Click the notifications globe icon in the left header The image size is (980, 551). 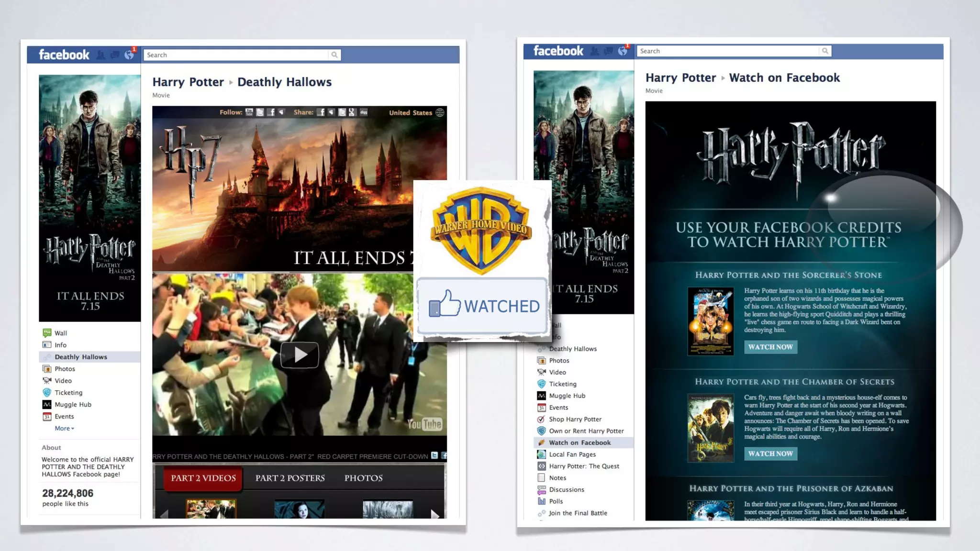pos(129,55)
